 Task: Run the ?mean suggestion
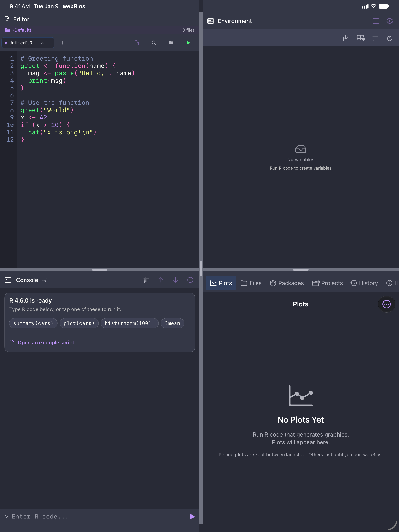[172, 323]
